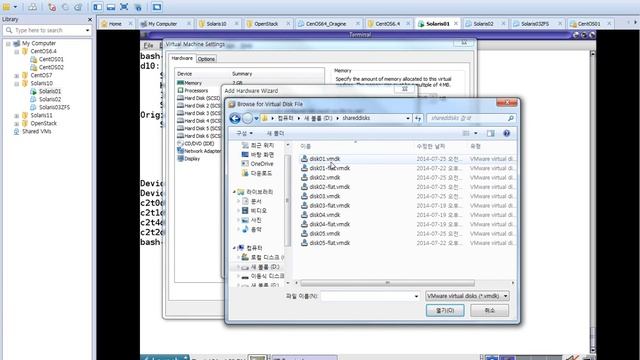Go back in Browse for Virtual Disk File dialog
Screen dimensions: 640x360
235,118
